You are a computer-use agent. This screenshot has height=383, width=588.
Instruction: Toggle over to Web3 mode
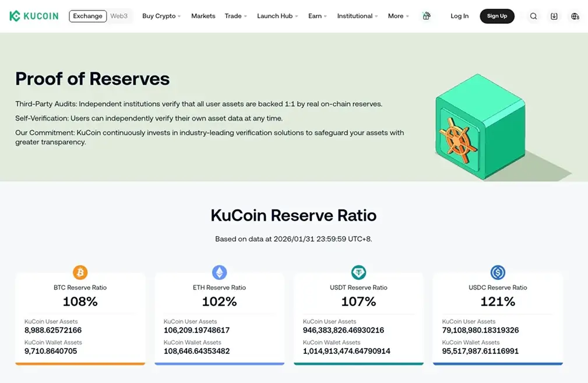(119, 16)
